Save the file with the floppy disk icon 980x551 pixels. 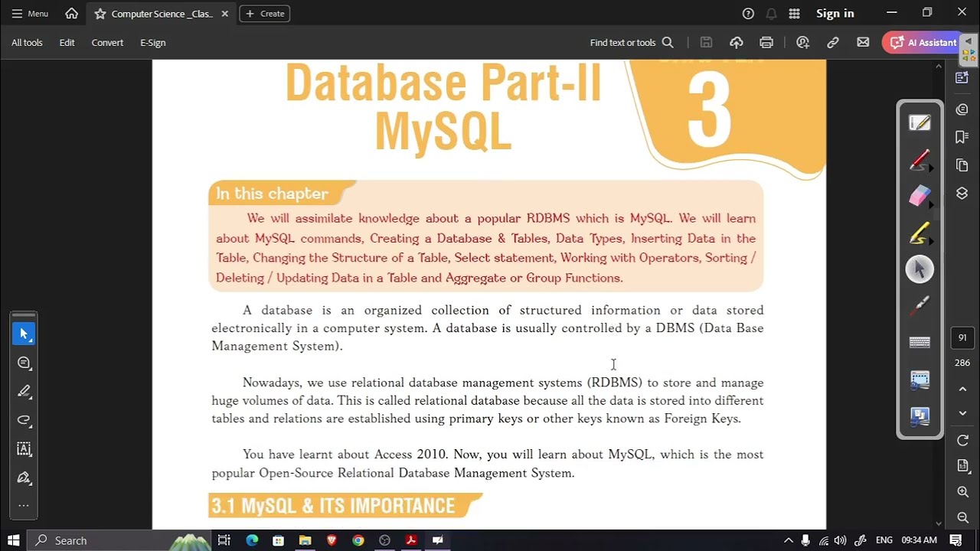pyautogui.click(x=706, y=43)
